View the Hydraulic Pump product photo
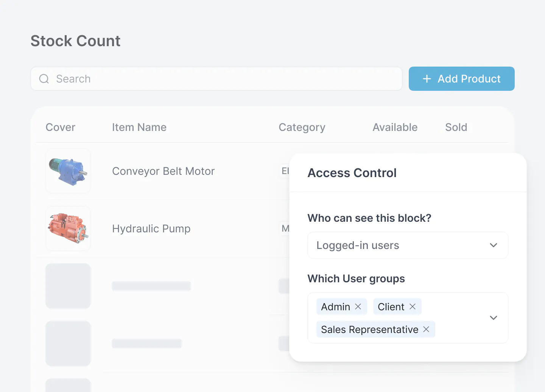This screenshot has height=392, width=545. point(68,229)
